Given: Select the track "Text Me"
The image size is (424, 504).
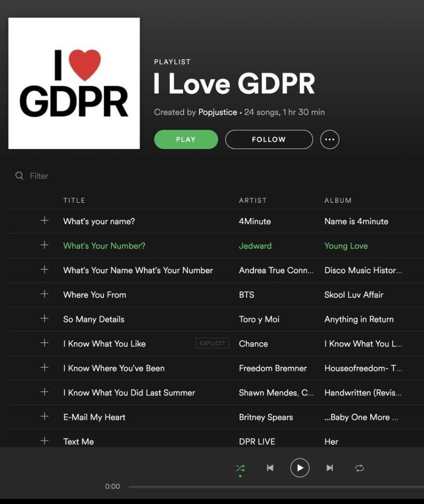Looking at the screenshot, I should [79, 441].
